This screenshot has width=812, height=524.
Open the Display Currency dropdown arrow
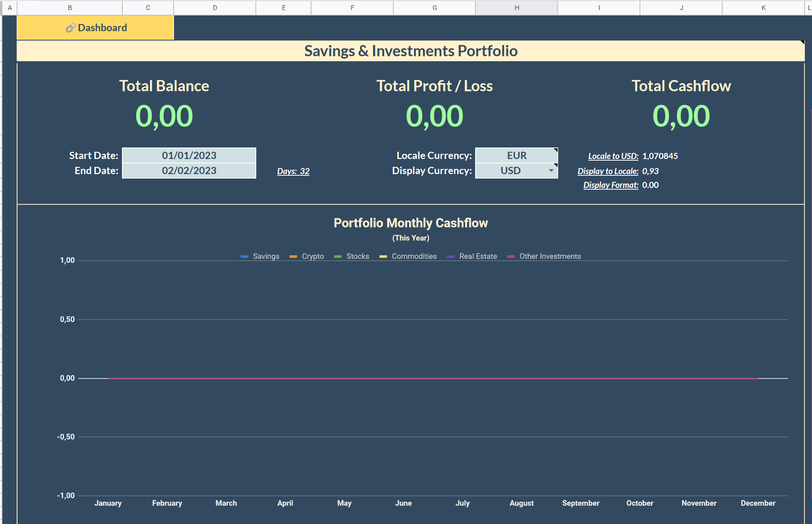(x=551, y=171)
